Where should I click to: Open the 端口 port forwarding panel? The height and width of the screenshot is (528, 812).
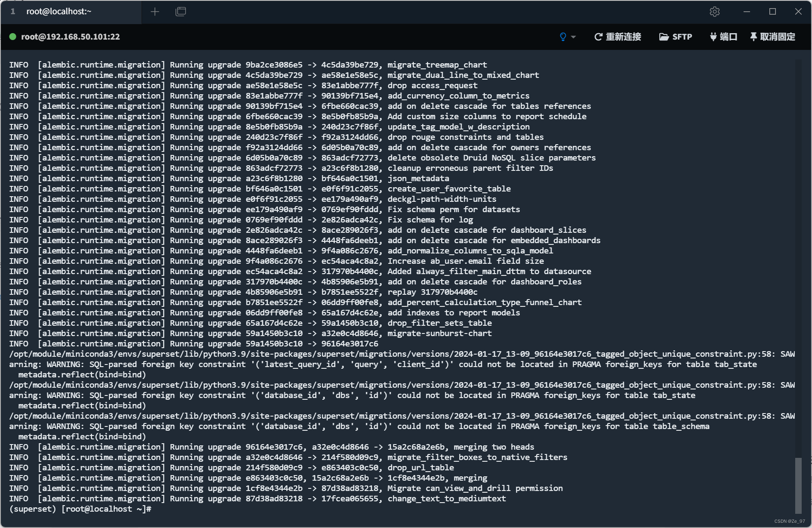[x=728, y=37]
